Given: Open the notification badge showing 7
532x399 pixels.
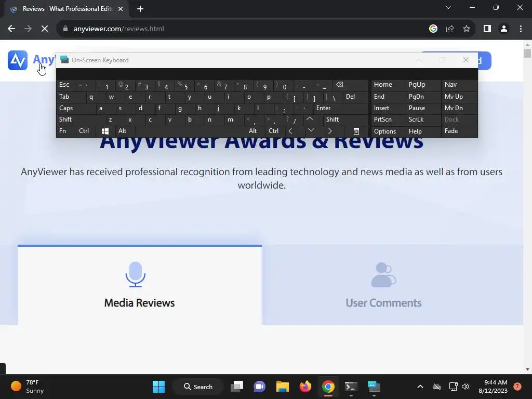Looking at the screenshot, I should pos(517,387).
